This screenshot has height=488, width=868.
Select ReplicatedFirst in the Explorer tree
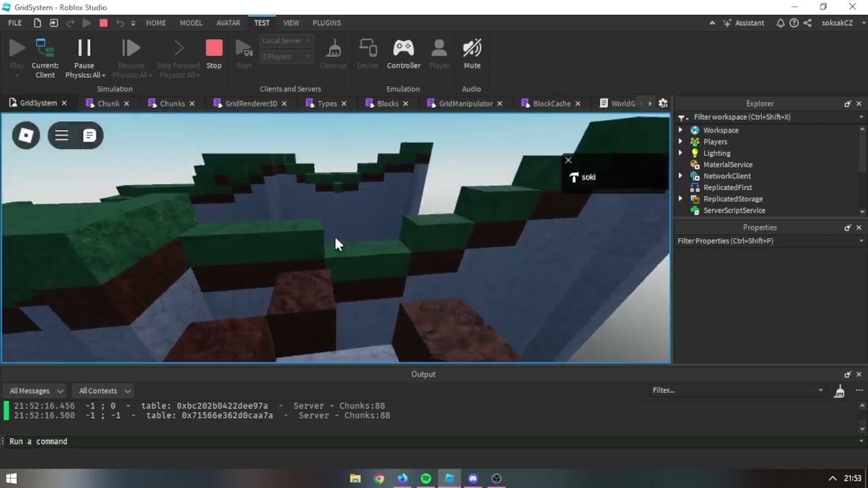click(727, 188)
